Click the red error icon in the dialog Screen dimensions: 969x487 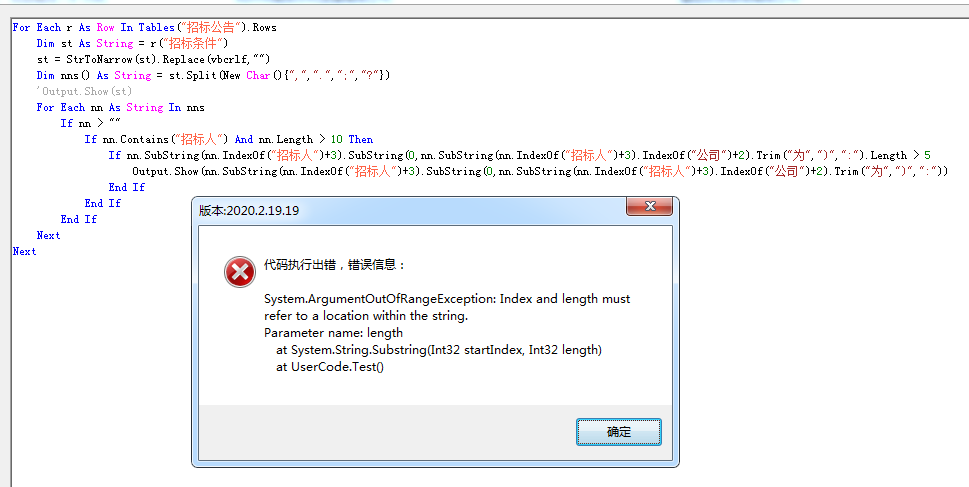(240, 272)
